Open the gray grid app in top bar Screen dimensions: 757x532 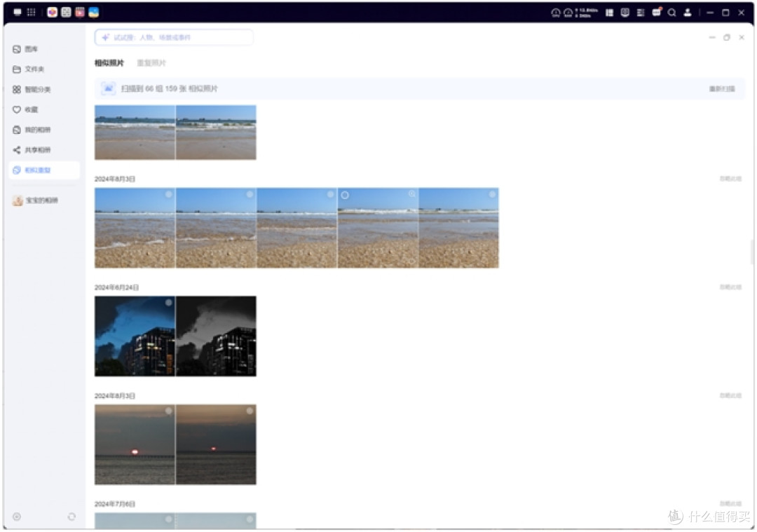(66, 12)
